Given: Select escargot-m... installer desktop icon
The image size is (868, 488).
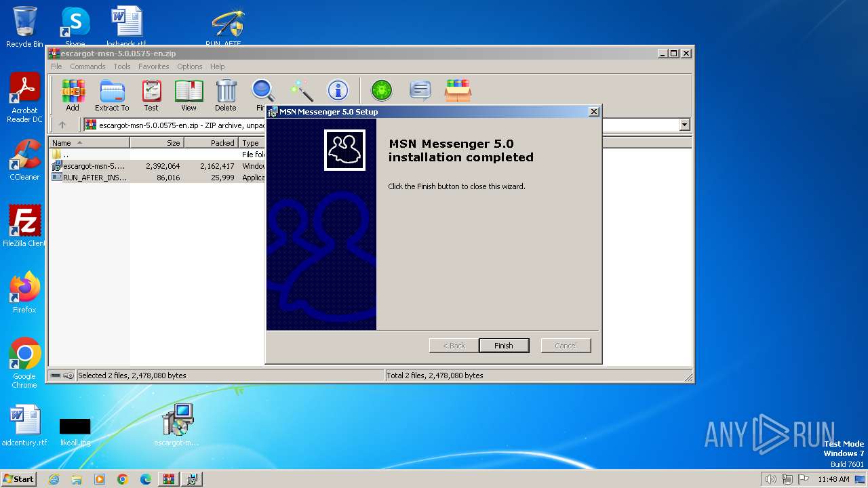Looking at the screenshot, I should 177,426.
